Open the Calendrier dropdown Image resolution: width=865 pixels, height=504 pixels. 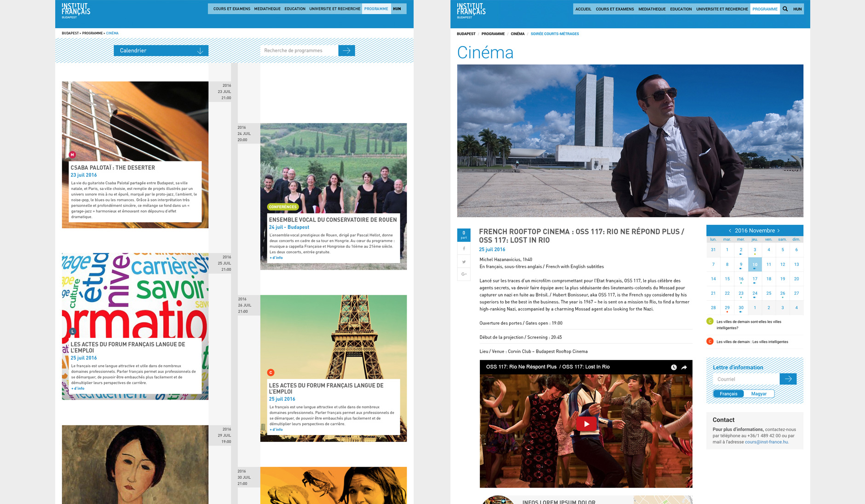point(161,51)
